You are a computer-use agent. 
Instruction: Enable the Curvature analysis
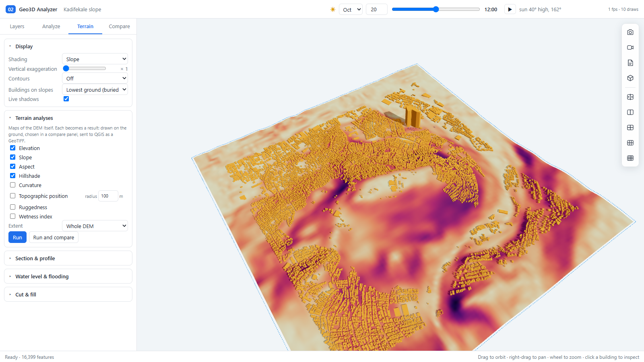coord(13,185)
